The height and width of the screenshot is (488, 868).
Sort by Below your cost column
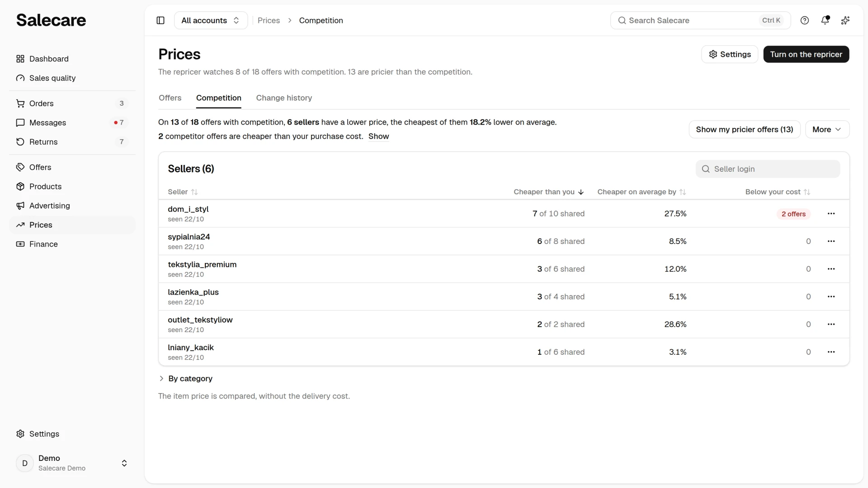coord(778,192)
